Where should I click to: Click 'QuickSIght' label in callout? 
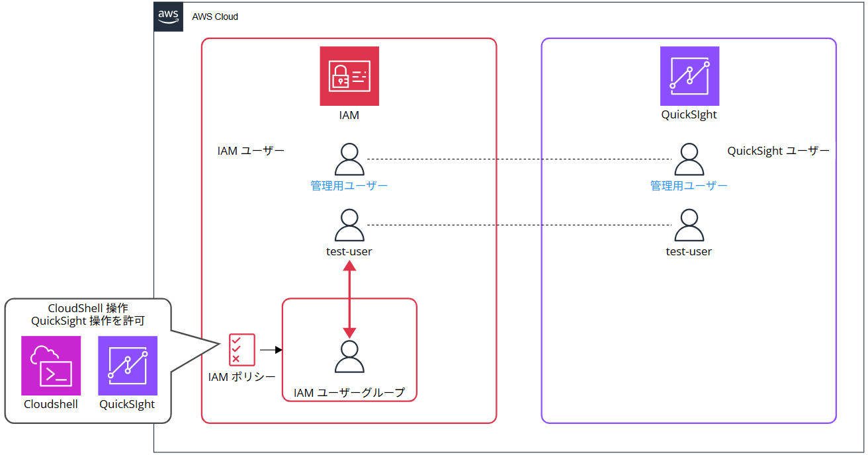[x=128, y=404]
